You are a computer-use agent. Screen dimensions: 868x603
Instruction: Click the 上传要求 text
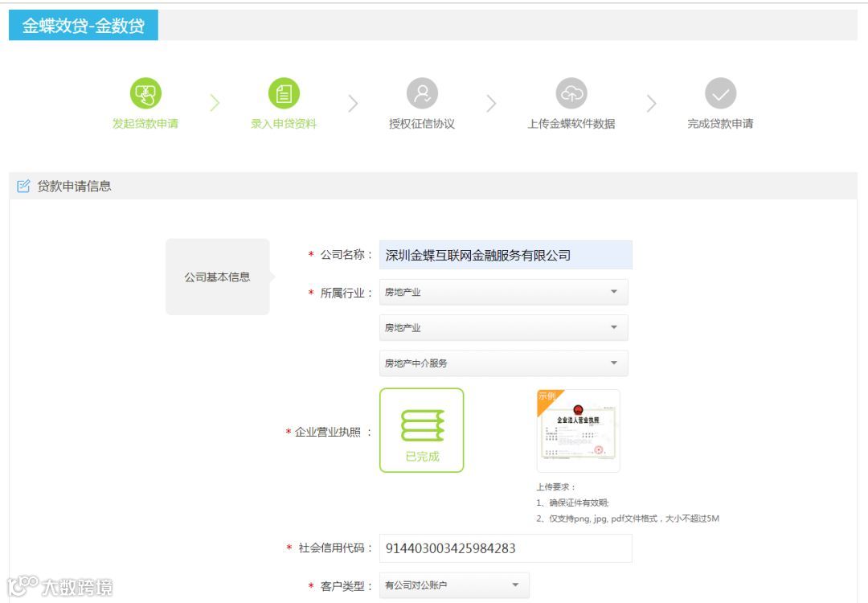click(x=556, y=486)
